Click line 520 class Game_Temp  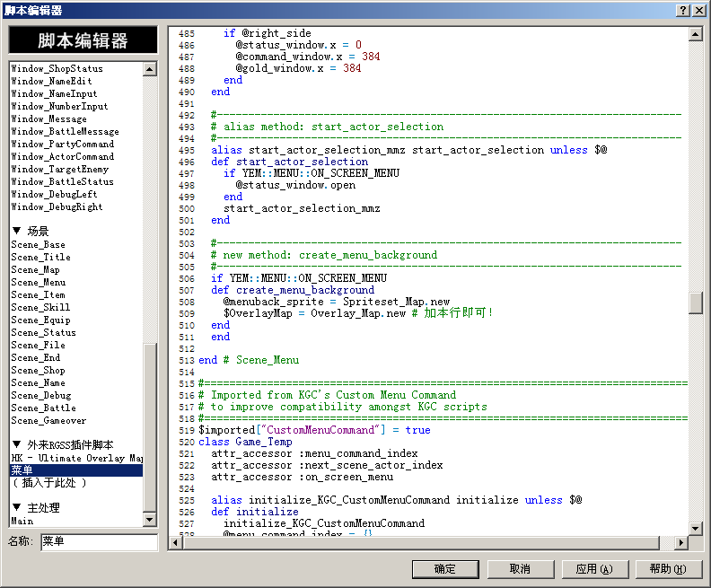(x=245, y=442)
